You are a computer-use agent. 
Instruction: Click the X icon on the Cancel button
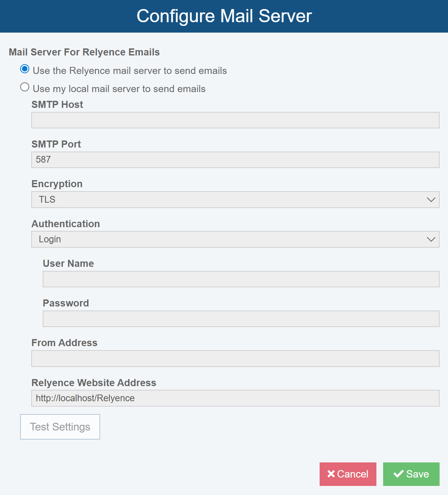(331, 474)
